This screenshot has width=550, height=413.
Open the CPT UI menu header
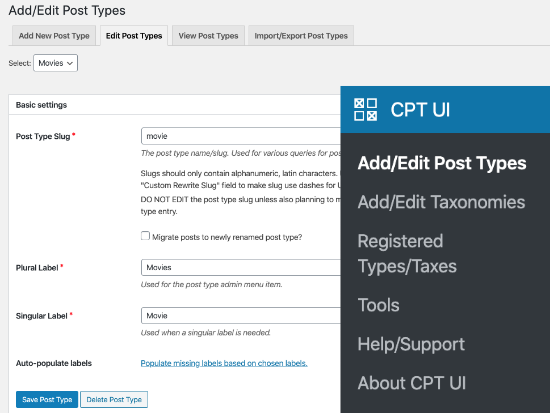[x=445, y=109]
